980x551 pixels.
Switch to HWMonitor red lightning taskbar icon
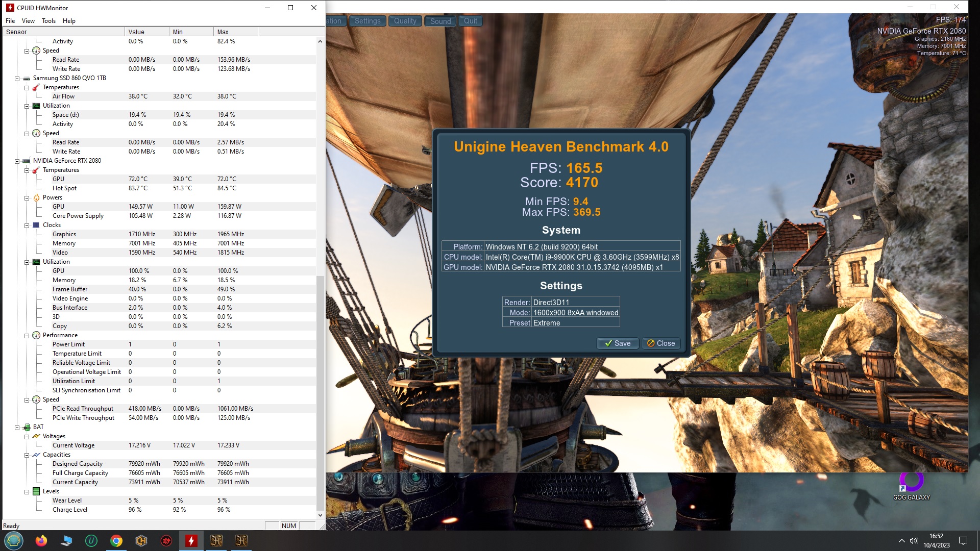click(x=191, y=540)
